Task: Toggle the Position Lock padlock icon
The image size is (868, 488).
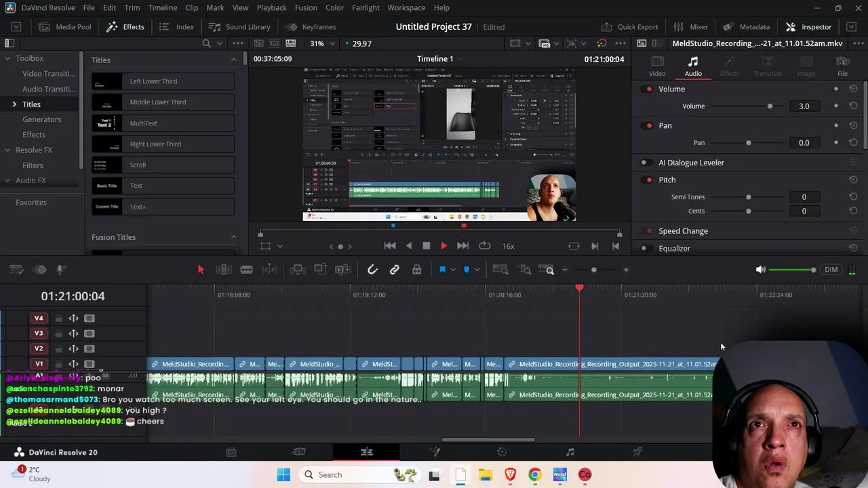Action: (x=416, y=270)
